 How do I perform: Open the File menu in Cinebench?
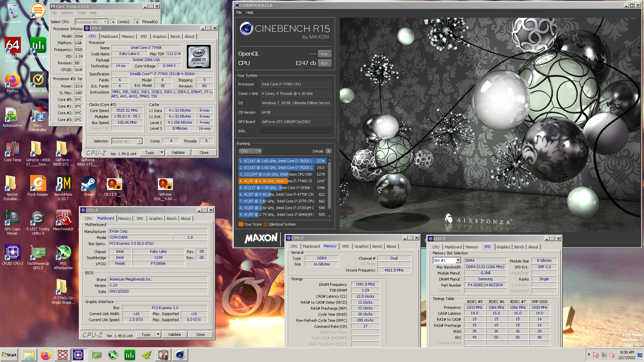coord(239,12)
